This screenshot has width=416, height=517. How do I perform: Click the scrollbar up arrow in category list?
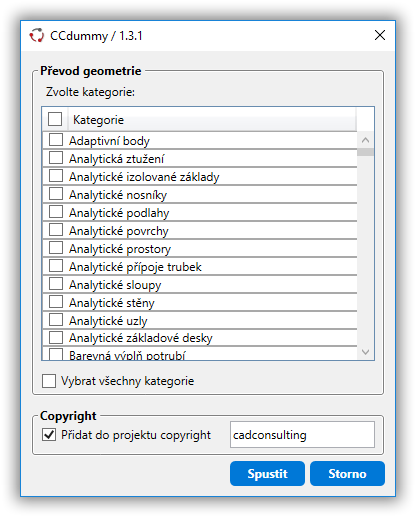pyautogui.click(x=365, y=140)
